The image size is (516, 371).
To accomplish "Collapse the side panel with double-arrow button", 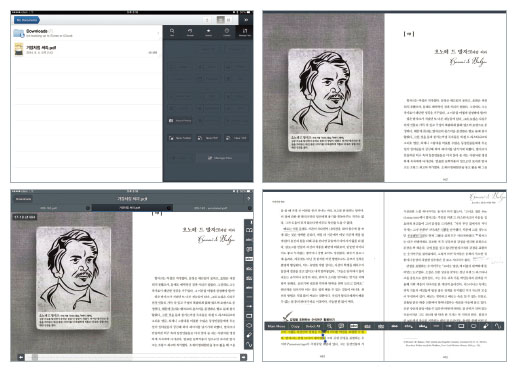I will coord(246,20).
